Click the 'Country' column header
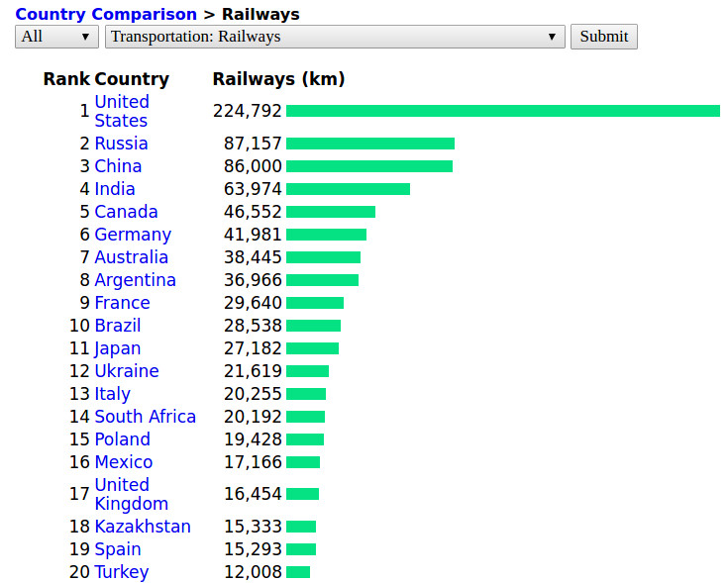Viewport: 728px width, 583px height. tap(132, 79)
